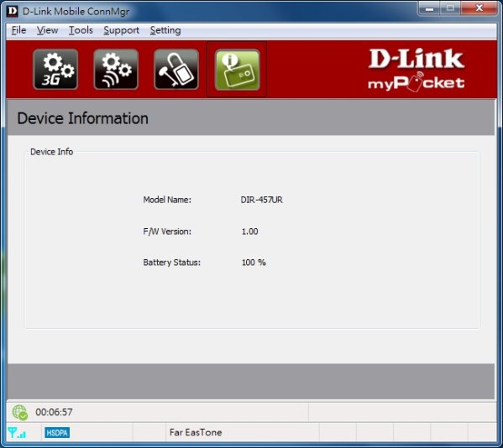Open the Support menu
The image size is (503, 448).
pyautogui.click(x=121, y=30)
